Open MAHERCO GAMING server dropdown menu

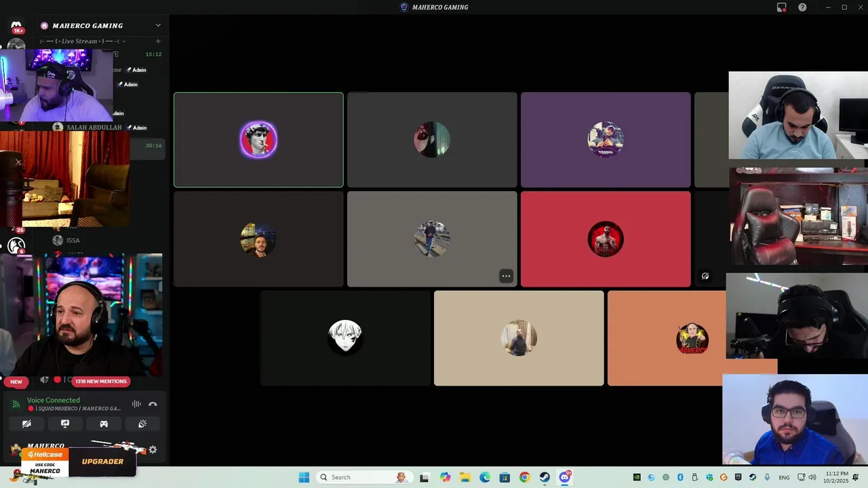tap(158, 26)
